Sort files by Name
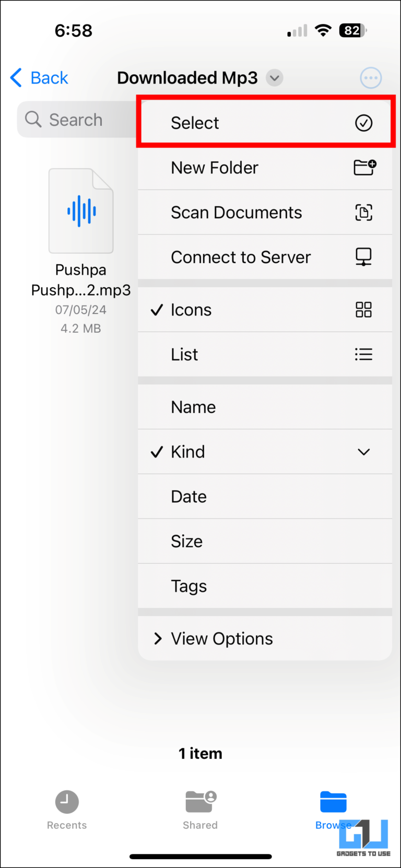The width and height of the screenshot is (401, 868). (x=193, y=407)
